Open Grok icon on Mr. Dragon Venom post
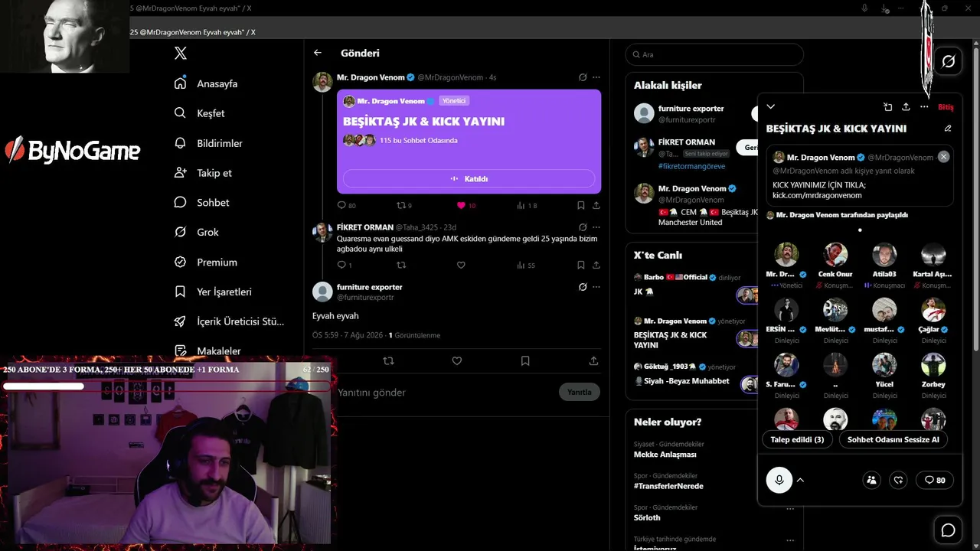Viewport: 980px width, 551px height. pyautogui.click(x=583, y=77)
